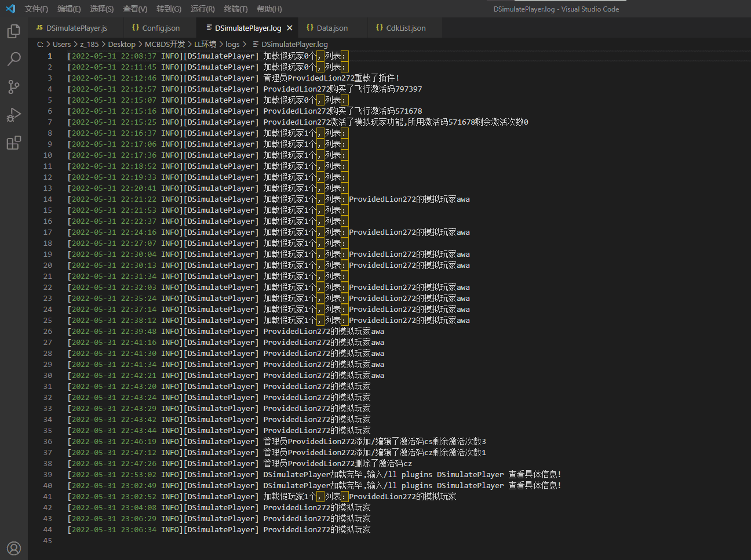
Task: Open the Explorer view in activity bar
Action: (14, 31)
